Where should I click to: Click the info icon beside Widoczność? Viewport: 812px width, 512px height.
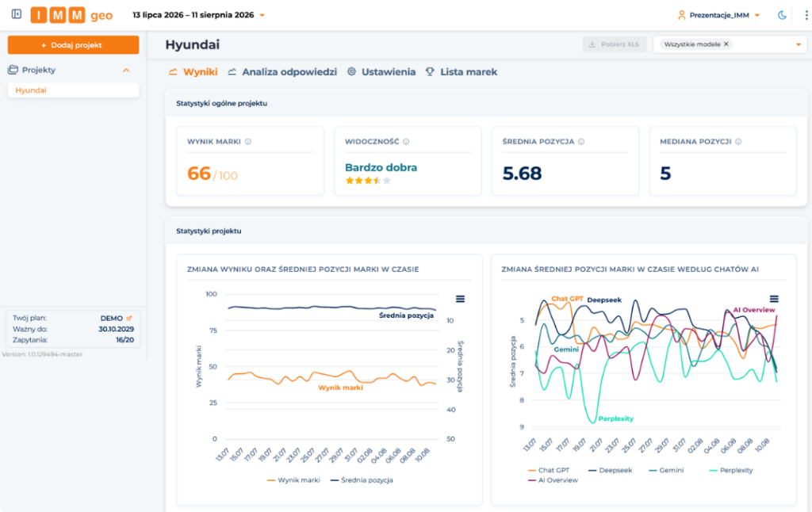(406, 142)
